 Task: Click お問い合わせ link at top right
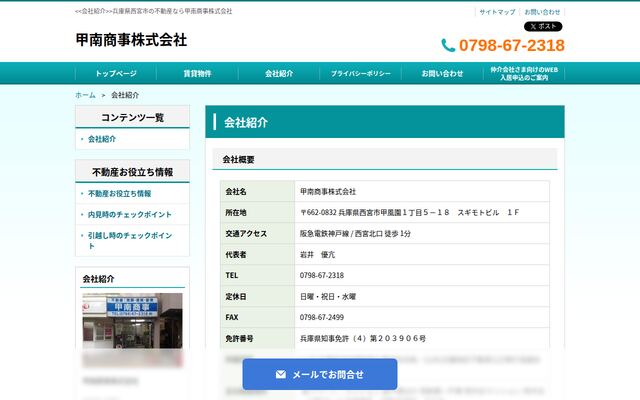[542, 12]
